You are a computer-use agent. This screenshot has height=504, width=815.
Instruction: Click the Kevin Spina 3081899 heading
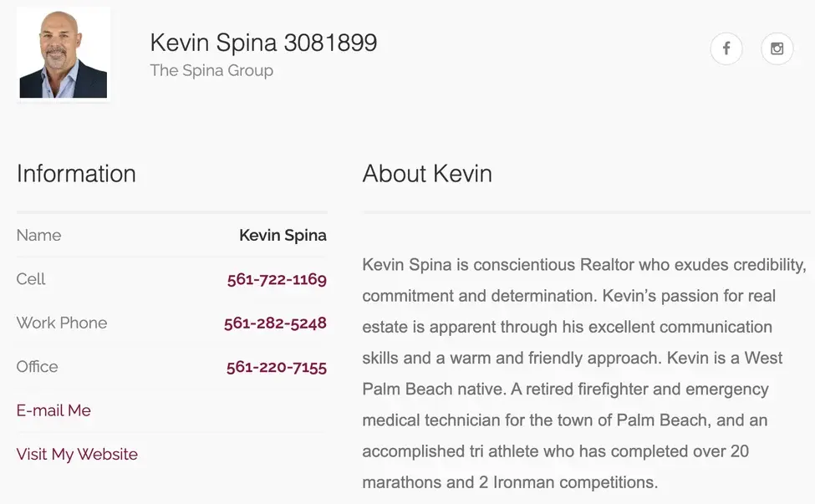coord(263,43)
